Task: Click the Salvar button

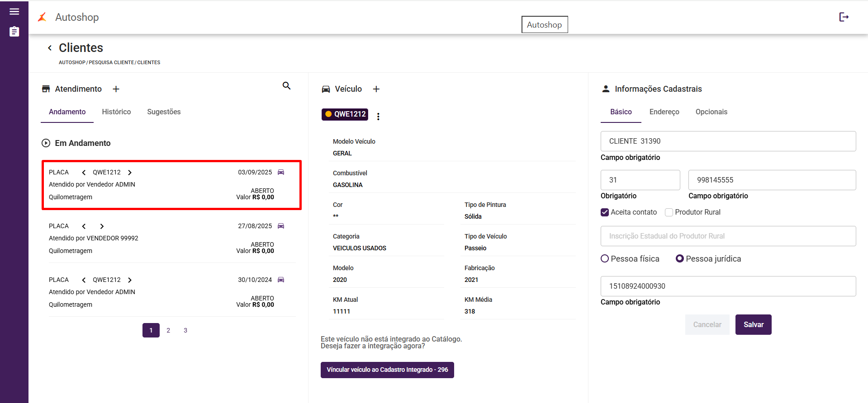Action: pos(753,325)
